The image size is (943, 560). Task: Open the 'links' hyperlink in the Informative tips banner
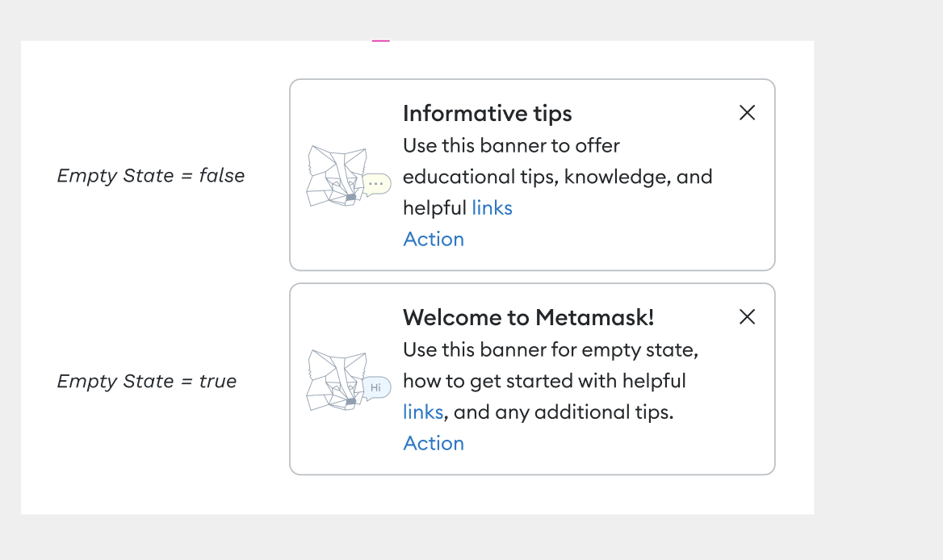pos(492,207)
